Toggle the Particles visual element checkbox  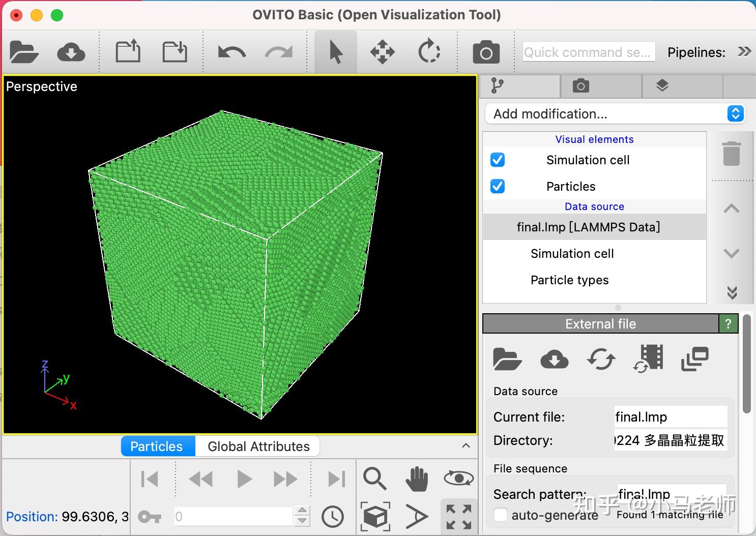[497, 187]
